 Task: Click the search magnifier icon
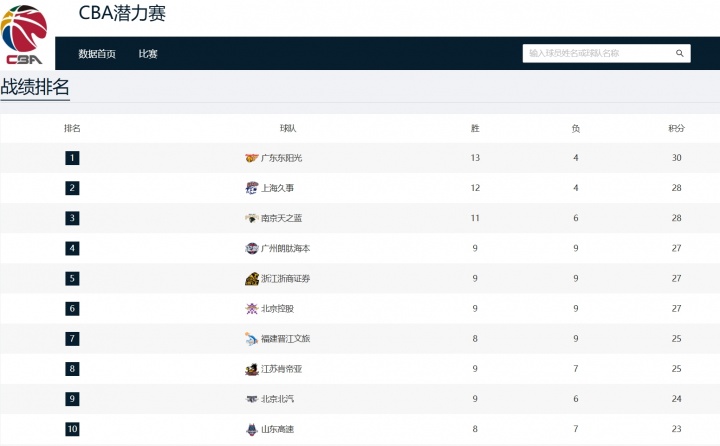(x=680, y=53)
